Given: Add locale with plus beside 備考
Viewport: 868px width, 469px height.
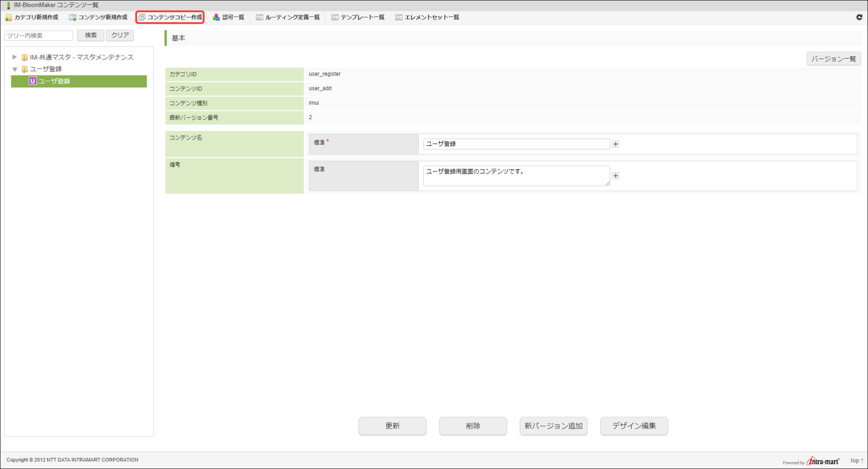Looking at the screenshot, I should 616,176.
